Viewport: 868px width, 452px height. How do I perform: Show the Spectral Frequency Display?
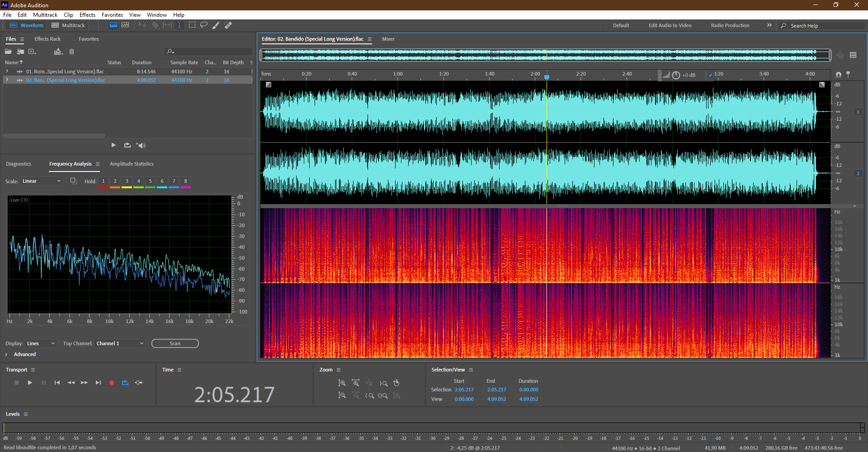[113, 25]
